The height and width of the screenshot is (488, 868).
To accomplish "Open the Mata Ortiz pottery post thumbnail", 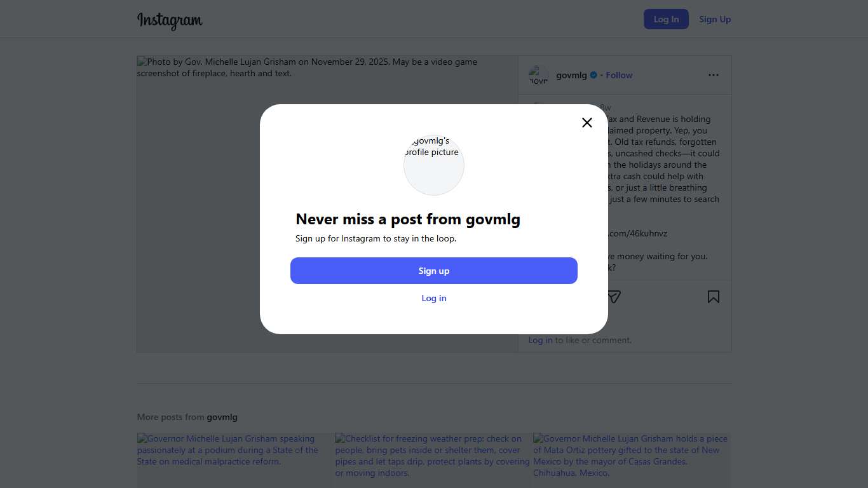I will 631,460.
